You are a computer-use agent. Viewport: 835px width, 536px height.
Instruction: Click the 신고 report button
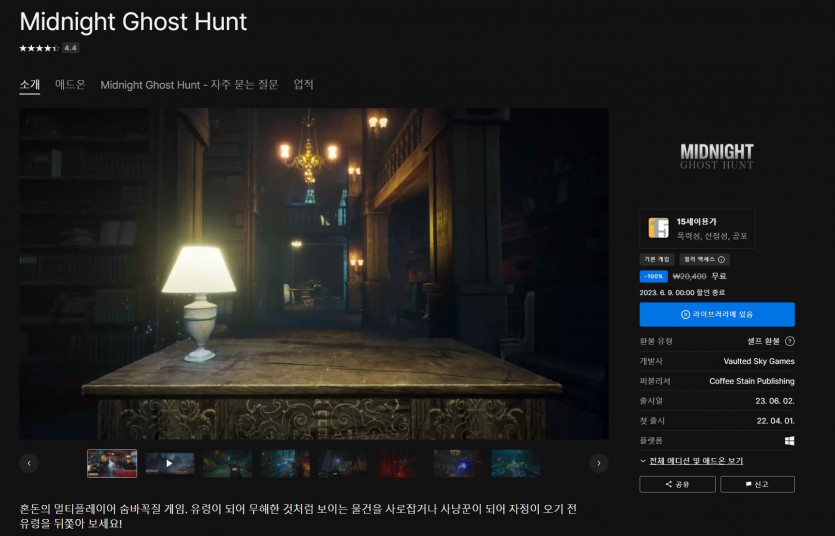(x=757, y=484)
